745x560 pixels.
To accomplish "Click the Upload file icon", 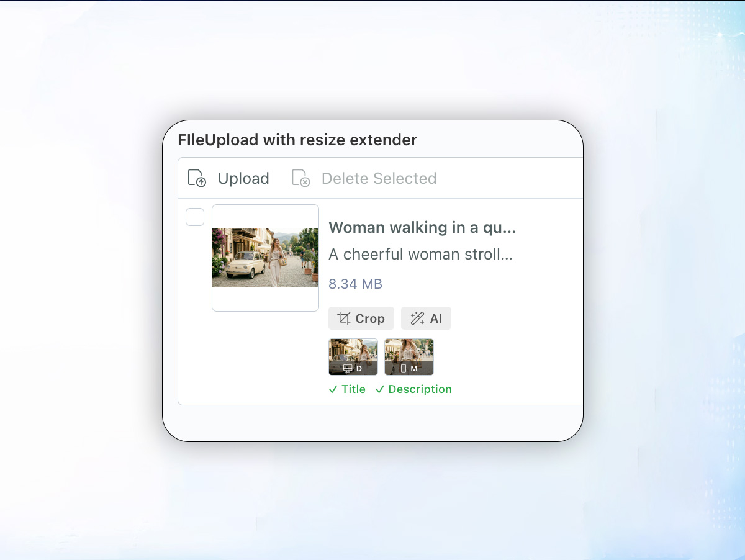I will pos(197,178).
